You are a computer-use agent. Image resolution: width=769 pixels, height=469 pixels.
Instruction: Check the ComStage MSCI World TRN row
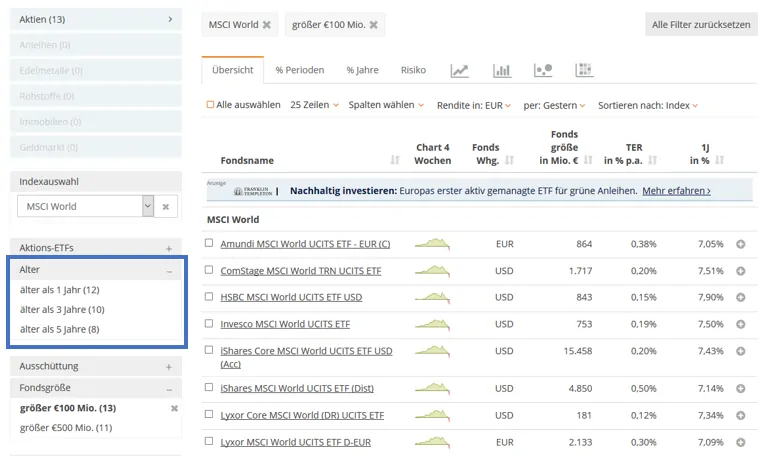tap(209, 270)
